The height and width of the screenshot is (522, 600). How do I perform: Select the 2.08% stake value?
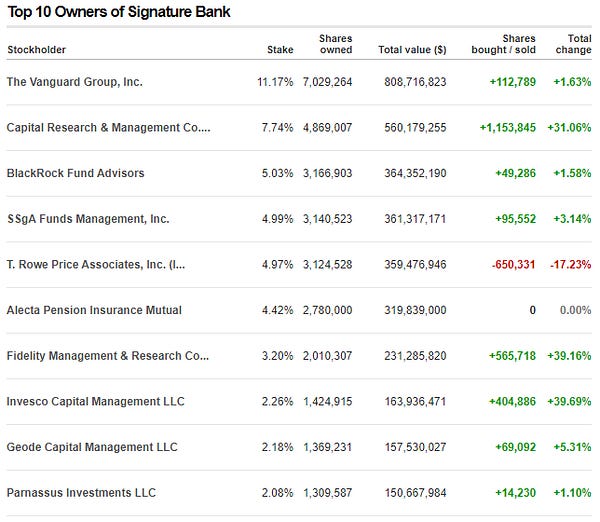[x=277, y=493]
